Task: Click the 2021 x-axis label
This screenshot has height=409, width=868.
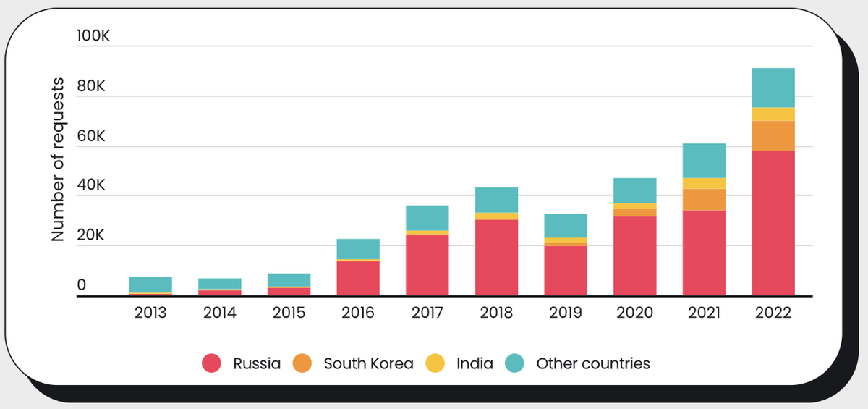Action: click(x=704, y=313)
